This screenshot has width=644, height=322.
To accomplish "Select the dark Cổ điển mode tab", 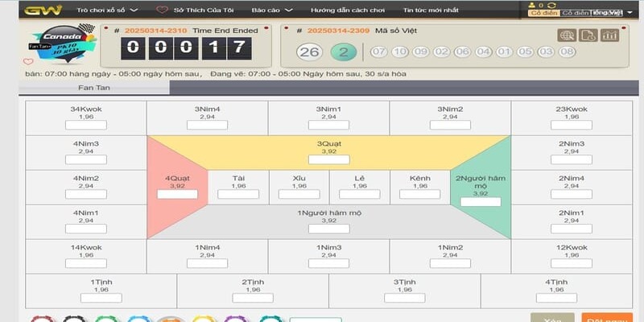I will tap(575, 13).
